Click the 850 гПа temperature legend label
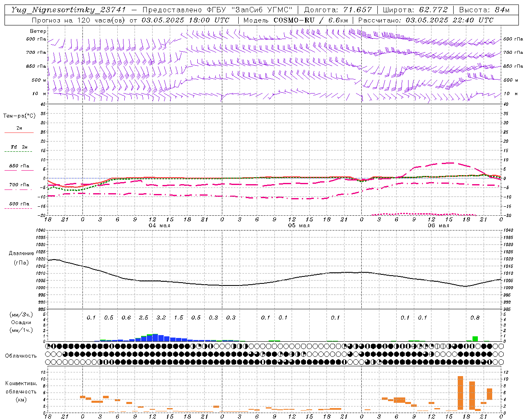The image size is (525, 420). (19, 166)
